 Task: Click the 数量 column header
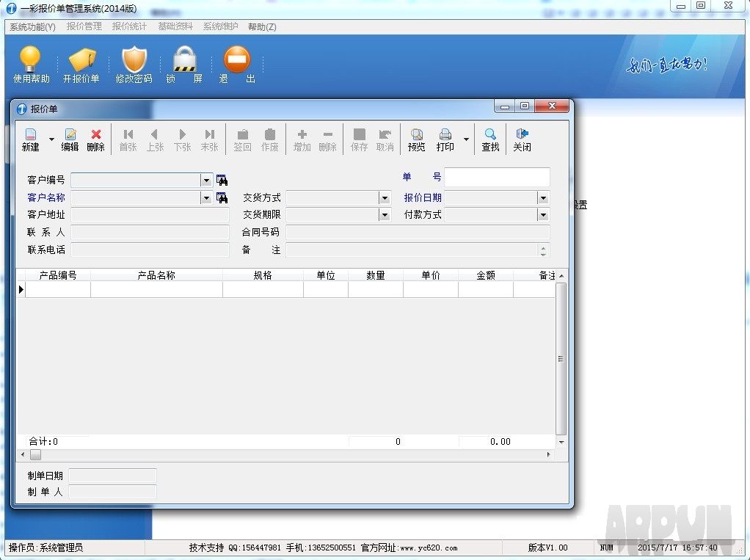click(376, 275)
